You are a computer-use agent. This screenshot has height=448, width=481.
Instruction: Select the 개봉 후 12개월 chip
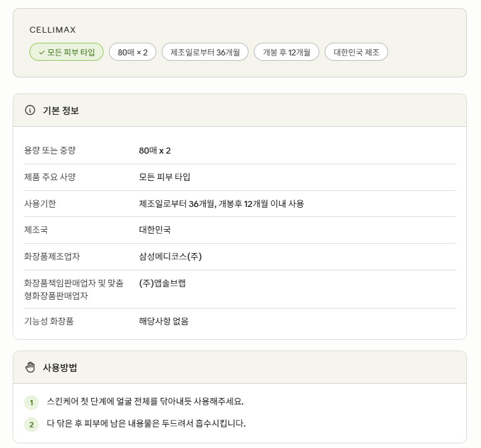coord(287,52)
